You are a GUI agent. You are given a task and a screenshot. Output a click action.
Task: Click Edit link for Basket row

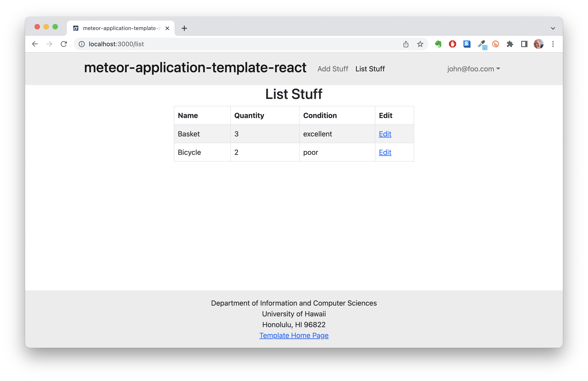[x=385, y=134]
